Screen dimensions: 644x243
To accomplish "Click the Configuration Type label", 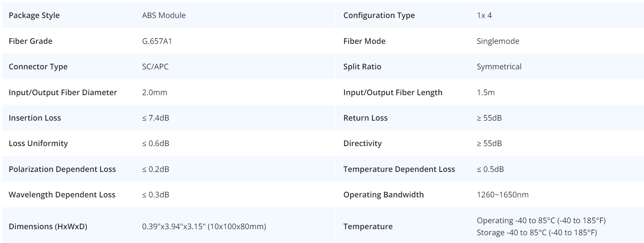I will 379,16.
